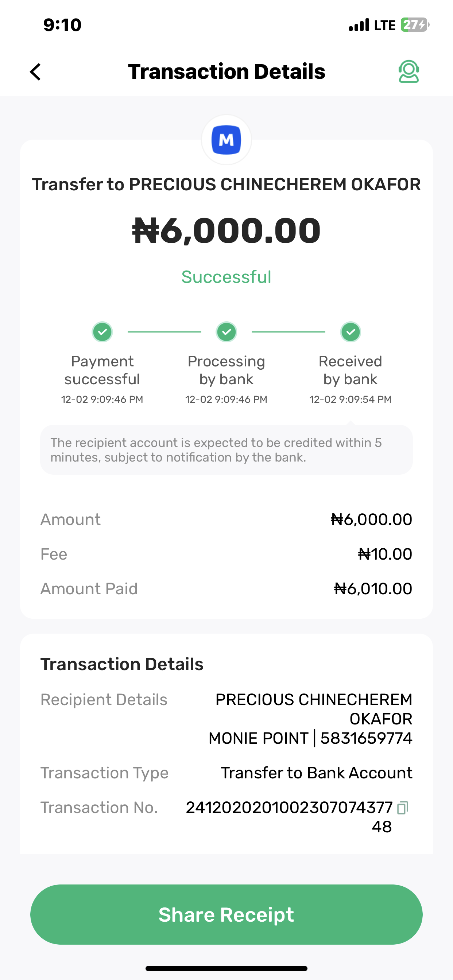
Task: Tap the crediting notice message box
Action: click(226, 450)
